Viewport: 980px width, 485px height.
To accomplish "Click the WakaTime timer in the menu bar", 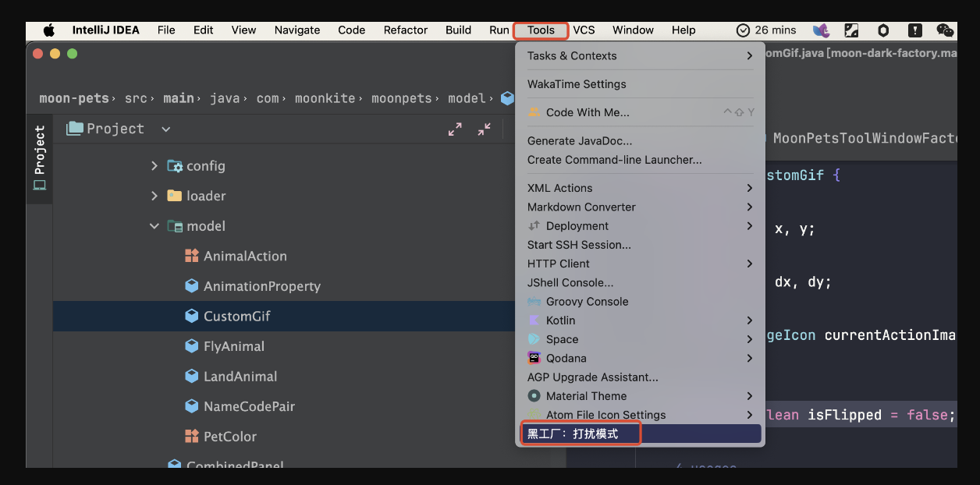I will pyautogui.click(x=765, y=30).
